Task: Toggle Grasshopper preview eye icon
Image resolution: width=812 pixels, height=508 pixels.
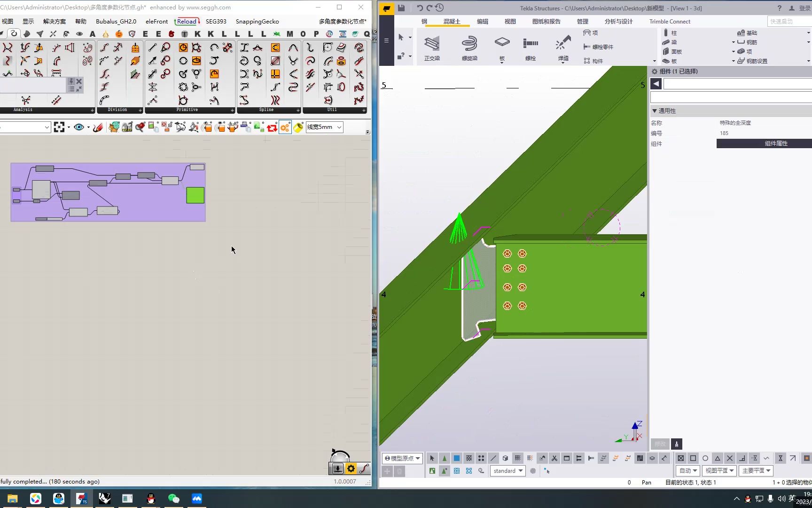Action: (x=79, y=127)
